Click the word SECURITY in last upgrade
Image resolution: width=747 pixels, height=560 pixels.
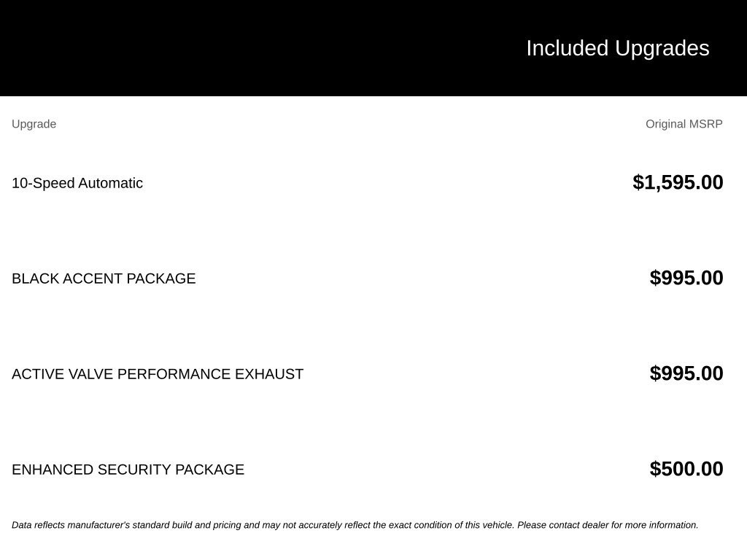[x=134, y=470]
